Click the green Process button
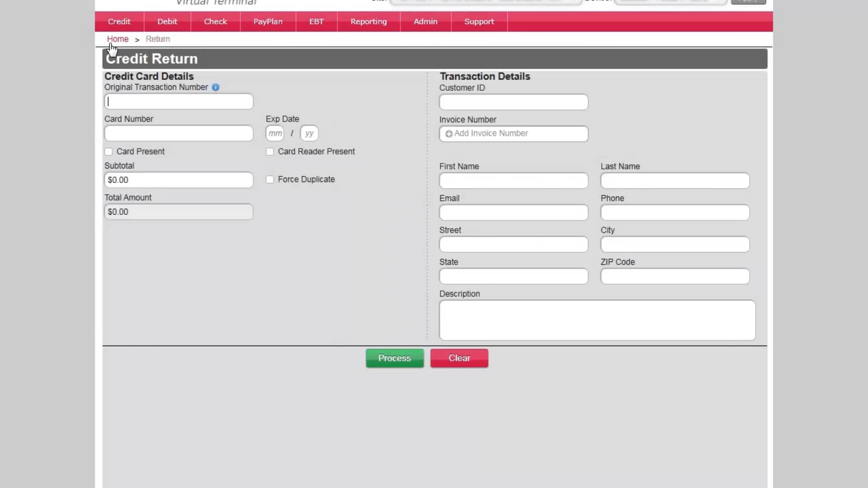The height and width of the screenshot is (488, 868). coord(394,358)
